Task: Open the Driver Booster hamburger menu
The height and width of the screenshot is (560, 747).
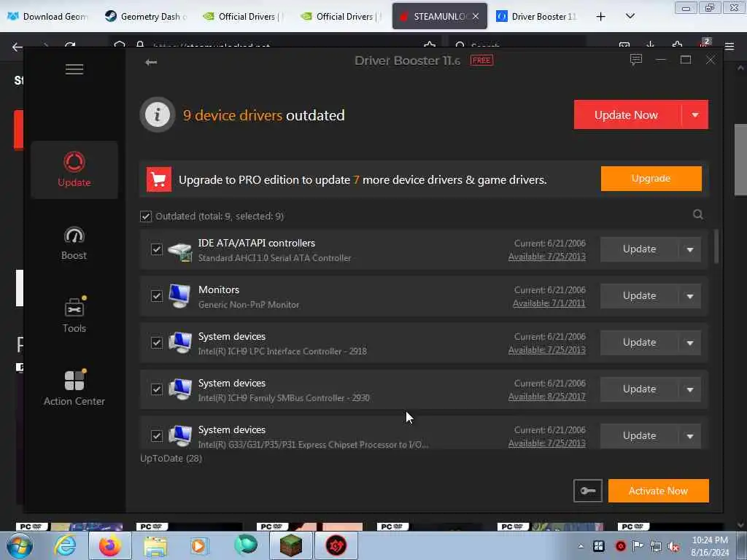Action: coord(74,69)
